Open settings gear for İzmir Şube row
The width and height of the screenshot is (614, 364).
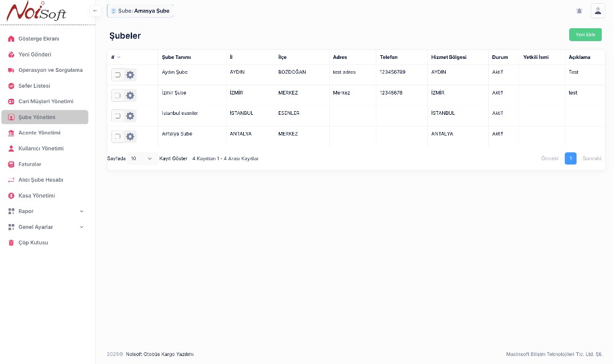130,95
